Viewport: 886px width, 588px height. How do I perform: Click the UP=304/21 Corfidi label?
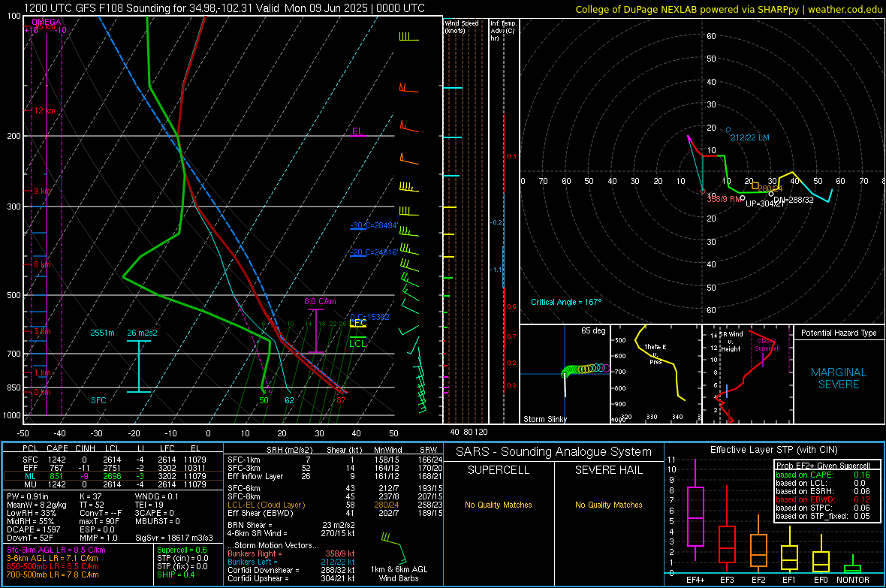[x=765, y=204]
